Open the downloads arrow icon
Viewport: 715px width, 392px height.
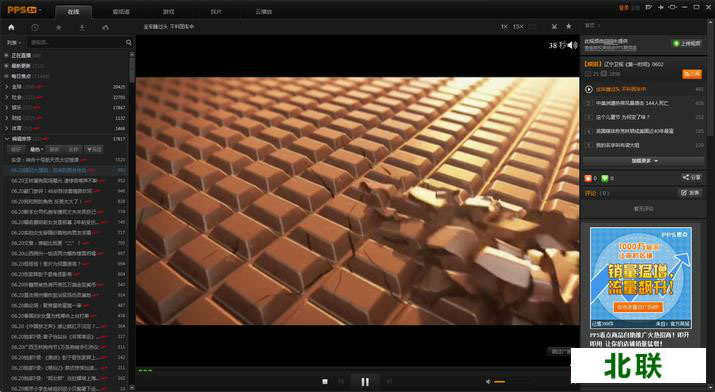(82, 27)
